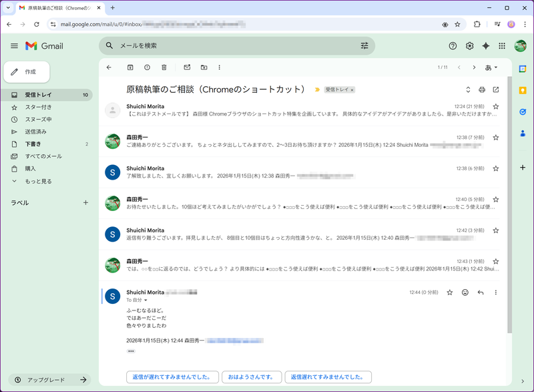Expand the 12:40 森田秀一 message お待たせいたしました

pos(299,203)
